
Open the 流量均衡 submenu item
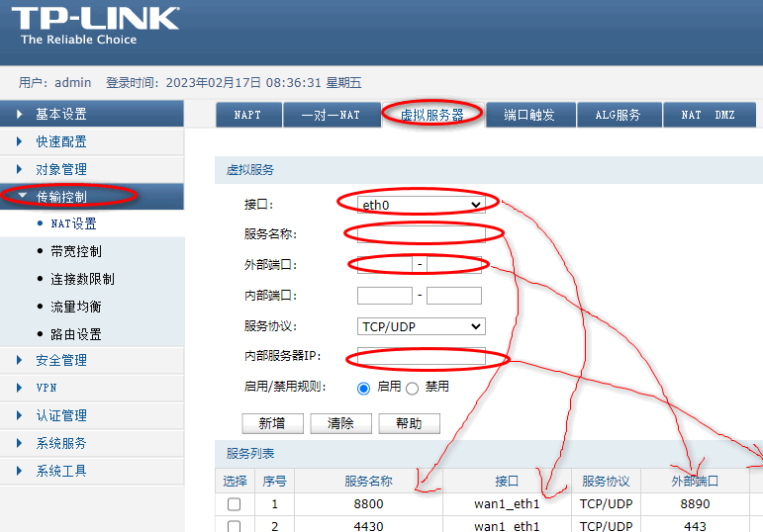tap(75, 307)
